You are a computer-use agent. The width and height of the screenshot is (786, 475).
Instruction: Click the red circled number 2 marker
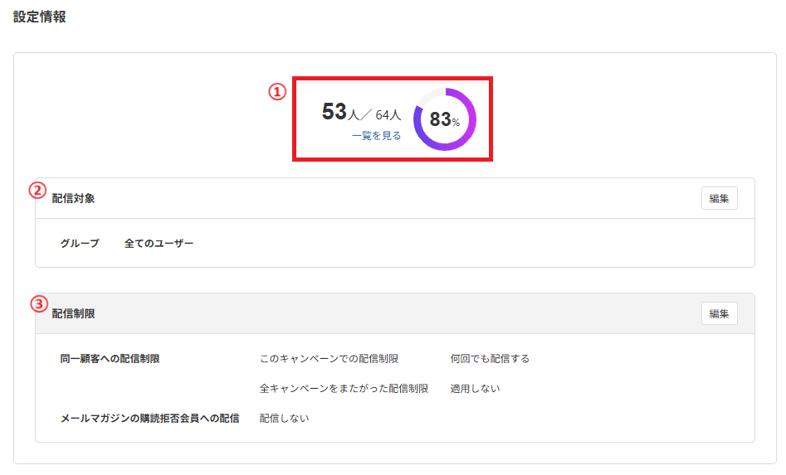[38, 190]
